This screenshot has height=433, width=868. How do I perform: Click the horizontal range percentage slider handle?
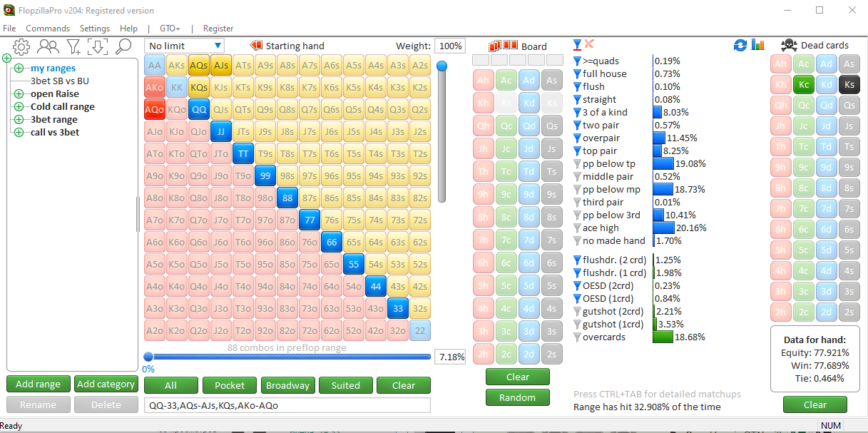148,357
